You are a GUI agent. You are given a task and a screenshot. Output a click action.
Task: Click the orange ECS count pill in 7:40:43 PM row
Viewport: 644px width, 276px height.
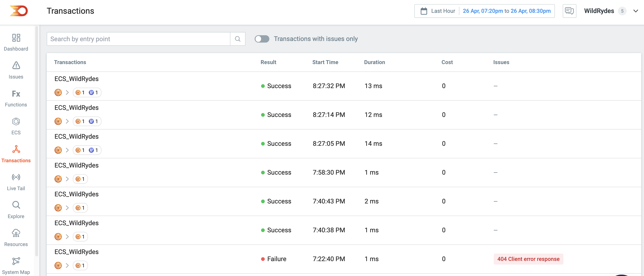pyautogui.click(x=80, y=208)
